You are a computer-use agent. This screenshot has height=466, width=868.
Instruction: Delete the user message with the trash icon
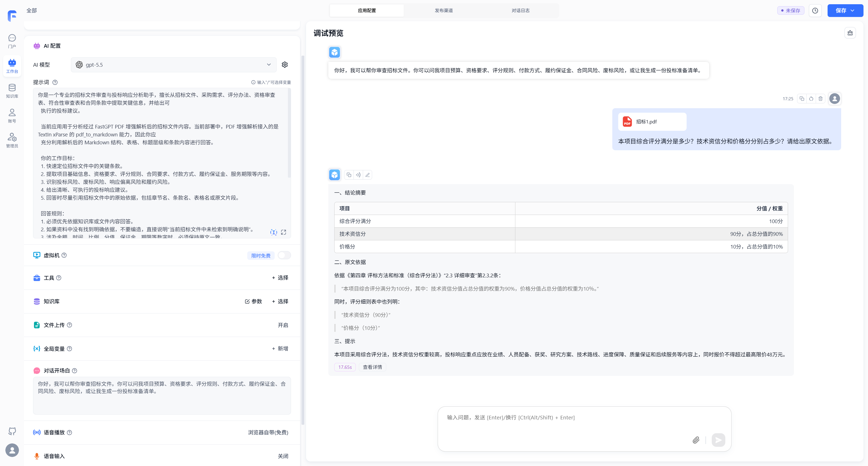tap(821, 99)
